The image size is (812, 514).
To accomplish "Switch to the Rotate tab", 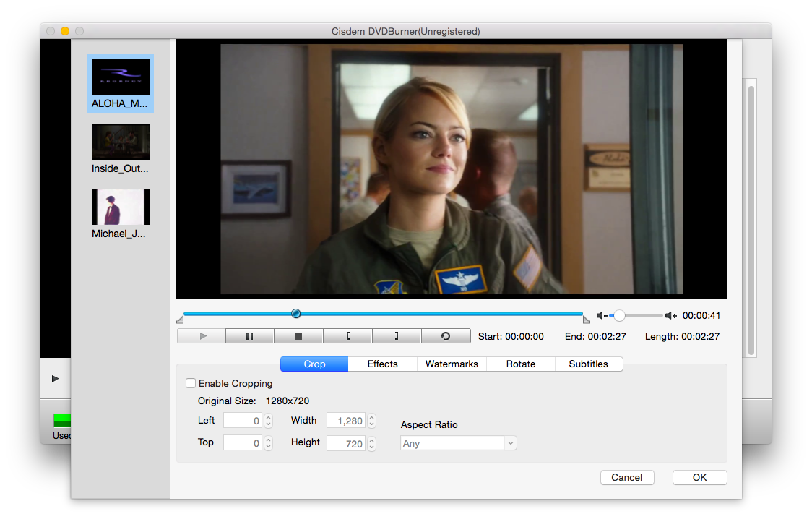I will [520, 364].
